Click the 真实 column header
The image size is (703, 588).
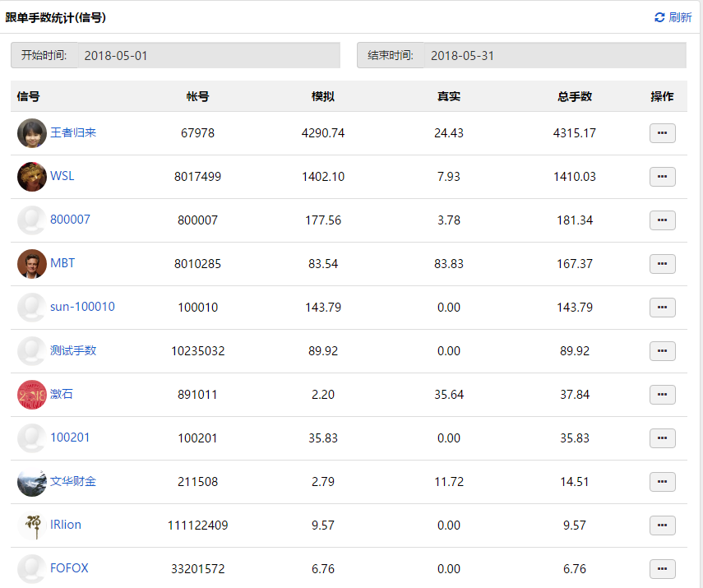(x=449, y=96)
